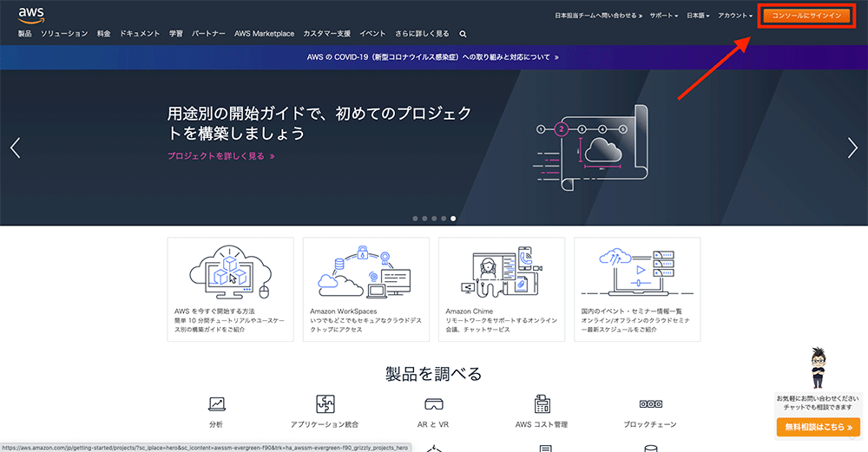Viewport: 868px width, 452px height.
Task: Click the AWS コスト管理 label
Action: (x=542, y=424)
